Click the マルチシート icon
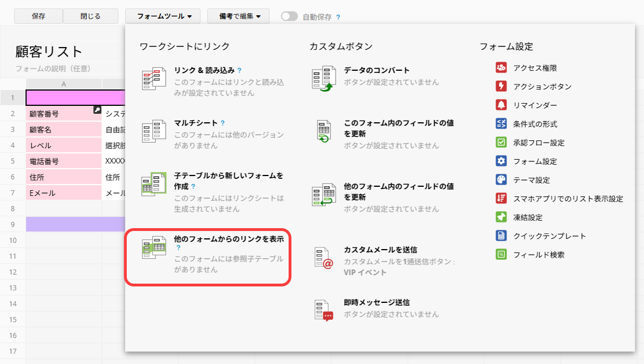The width and height of the screenshot is (644, 364). (153, 131)
